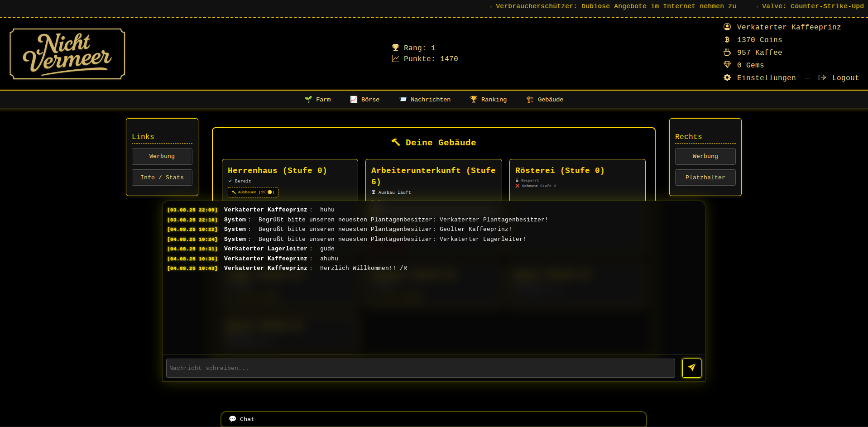Viewport: 868px width, 427px height.
Task: Click the envelope icon beside Nachrichten
Action: (403, 99)
